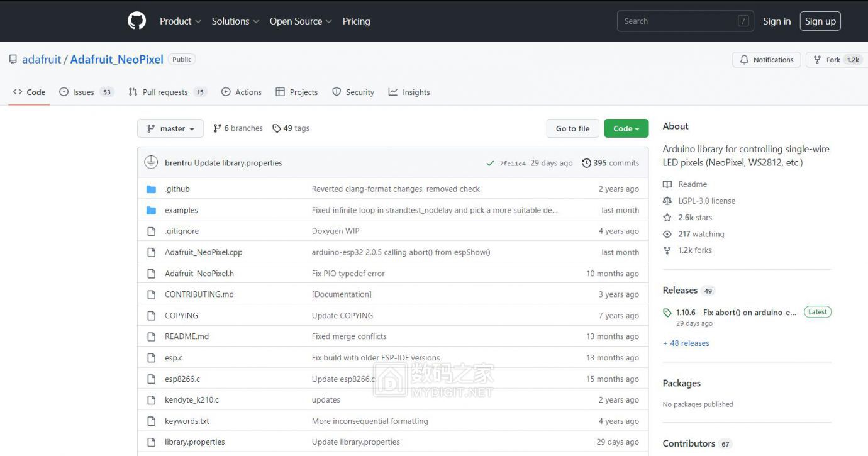The image size is (868, 456).
Task: Click the star icon by 2.6k stars
Action: coord(667,217)
